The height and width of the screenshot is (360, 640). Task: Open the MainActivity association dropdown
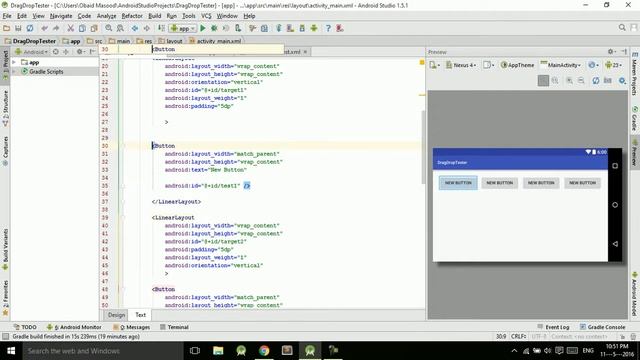(x=560, y=65)
